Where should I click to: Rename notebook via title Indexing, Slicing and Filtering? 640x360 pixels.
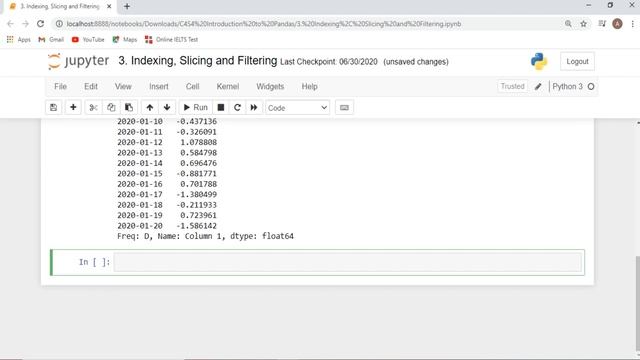(198, 61)
